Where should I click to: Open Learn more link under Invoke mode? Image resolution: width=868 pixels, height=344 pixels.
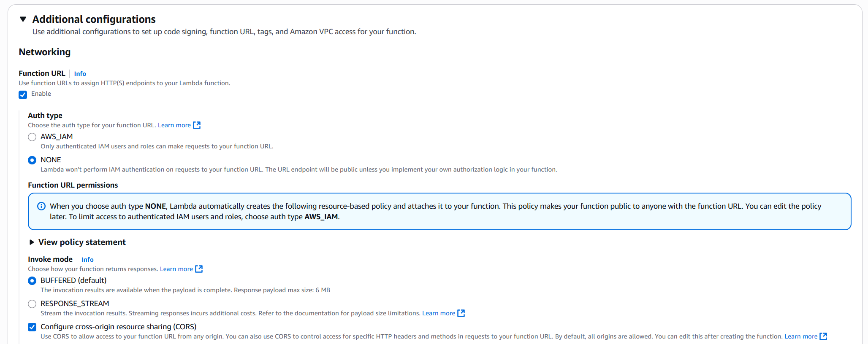tap(176, 269)
